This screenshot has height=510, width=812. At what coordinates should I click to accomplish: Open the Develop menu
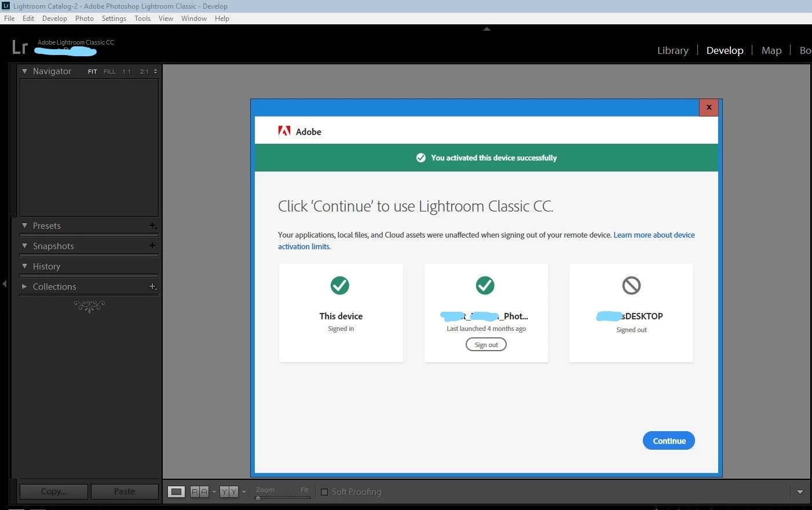(54, 19)
